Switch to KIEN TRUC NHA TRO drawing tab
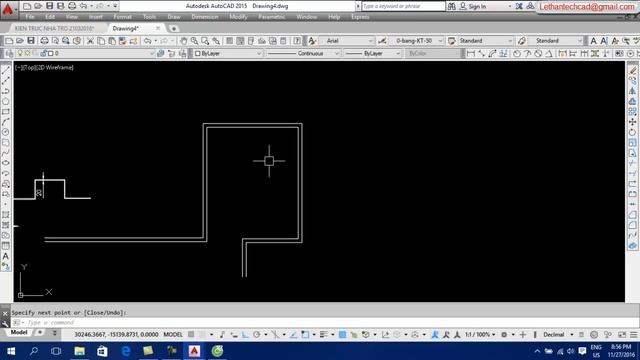 point(54,28)
